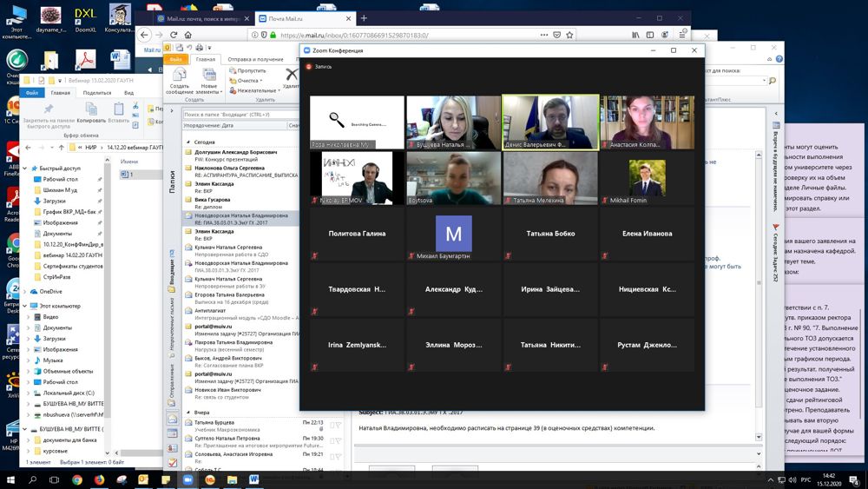This screenshot has height=489, width=868.
Task: Collapse Быстрый доступ tree node
Action: pos(26,169)
